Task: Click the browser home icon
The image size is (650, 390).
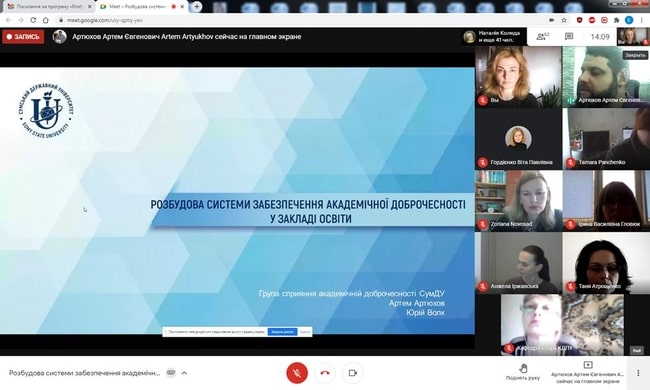Action: point(46,20)
